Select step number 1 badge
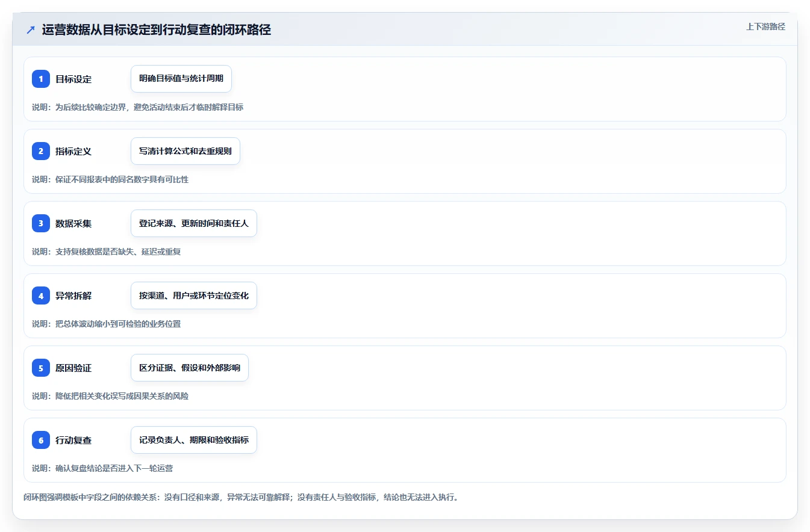Viewport: 810px width, 532px height. (x=41, y=79)
